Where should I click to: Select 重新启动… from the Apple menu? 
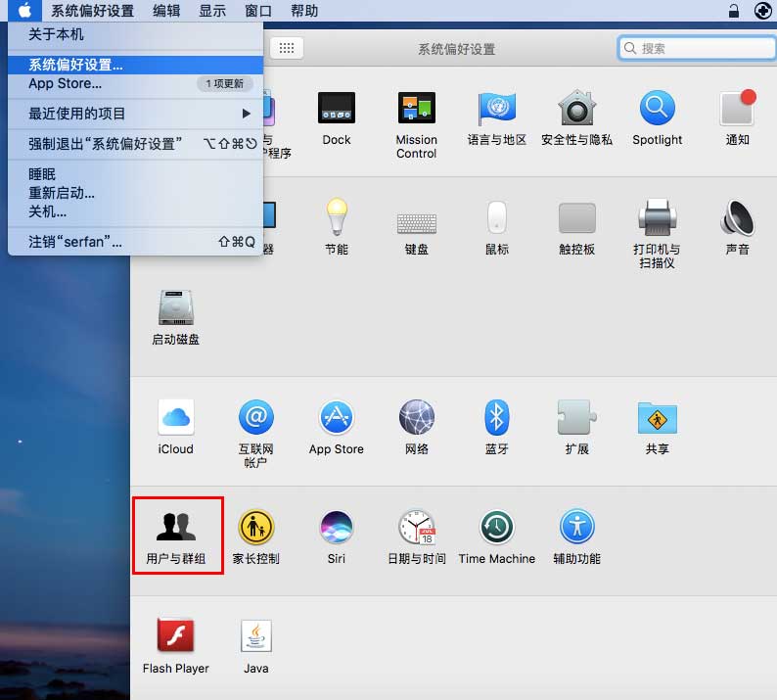(135, 192)
